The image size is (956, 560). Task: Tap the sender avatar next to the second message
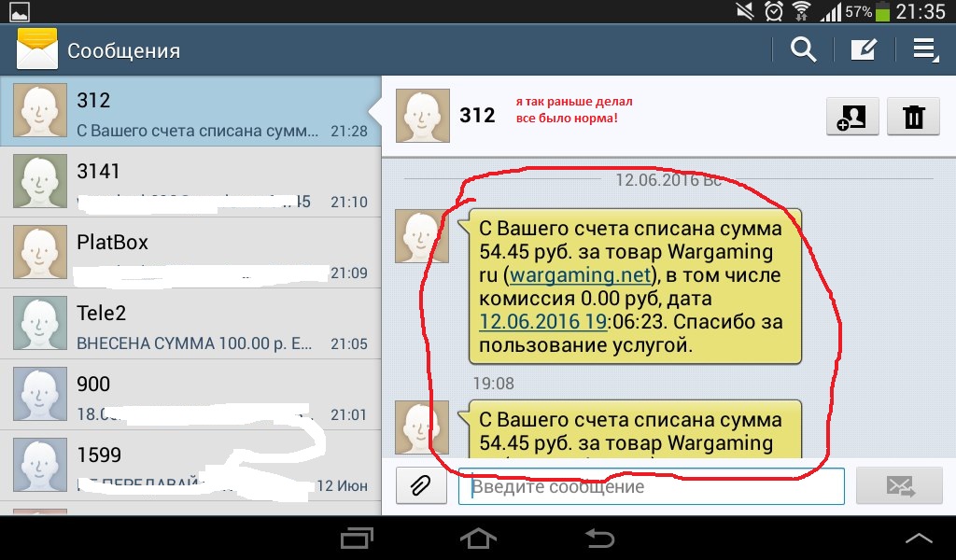point(422,427)
